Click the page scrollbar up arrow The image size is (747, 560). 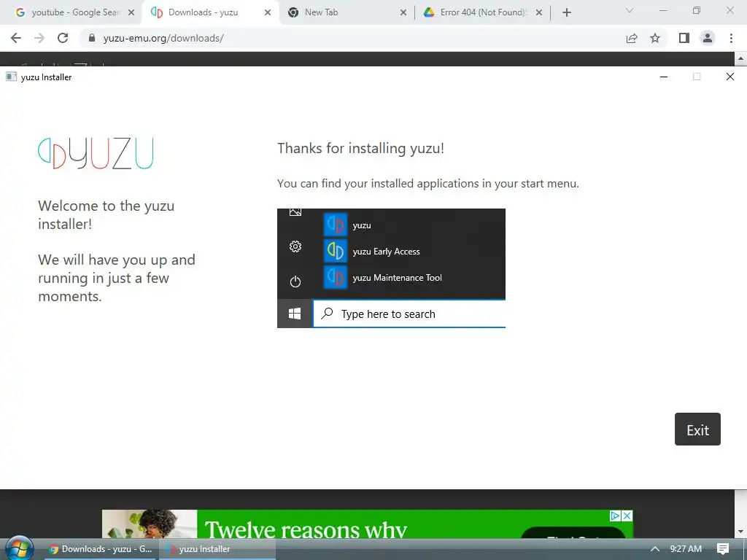pyautogui.click(x=740, y=59)
